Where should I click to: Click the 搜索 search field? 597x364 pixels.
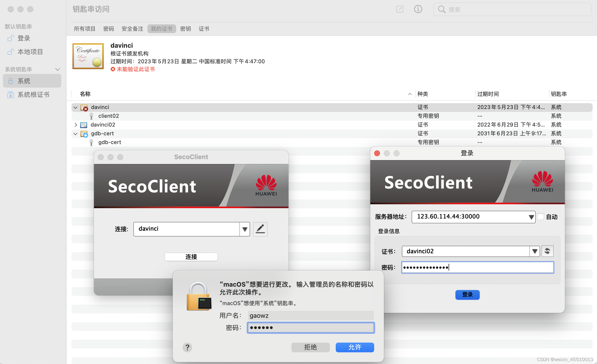tap(513, 9)
